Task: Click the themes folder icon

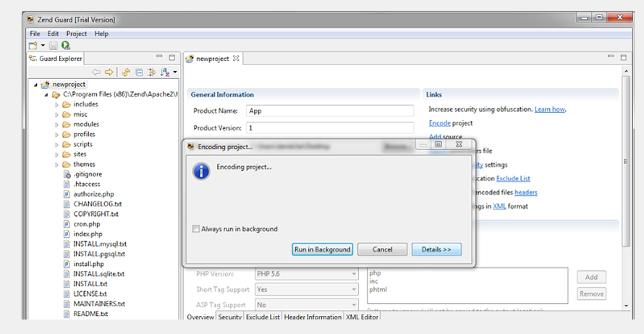Action: point(67,164)
